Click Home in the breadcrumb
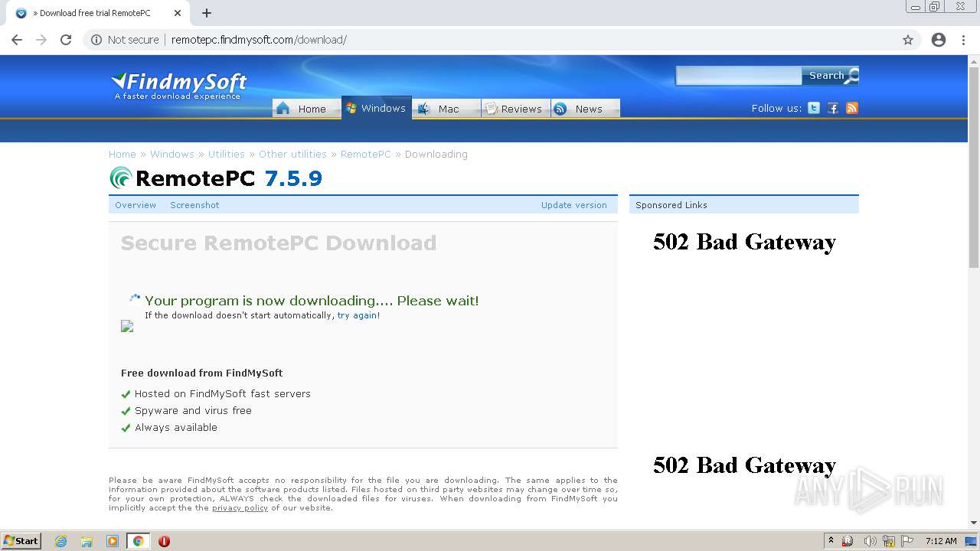This screenshot has width=980, height=551. tap(122, 154)
